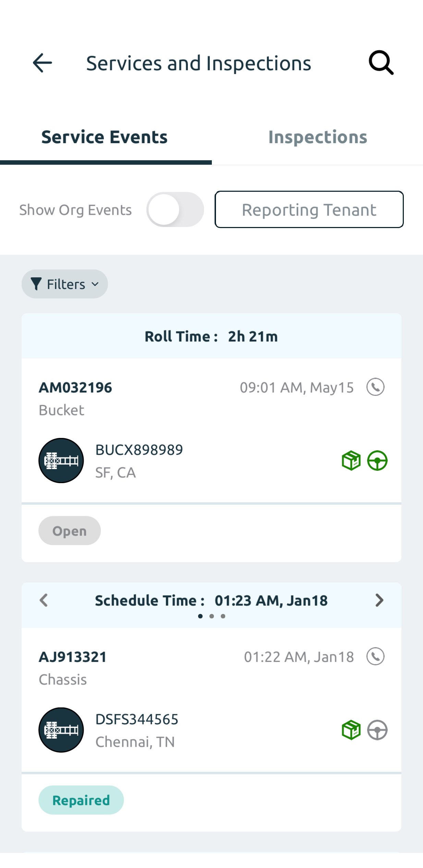The width and height of the screenshot is (423, 868).
Task: Click the green steering wheel icon for BUCX898989
Action: pyautogui.click(x=377, y=461)
